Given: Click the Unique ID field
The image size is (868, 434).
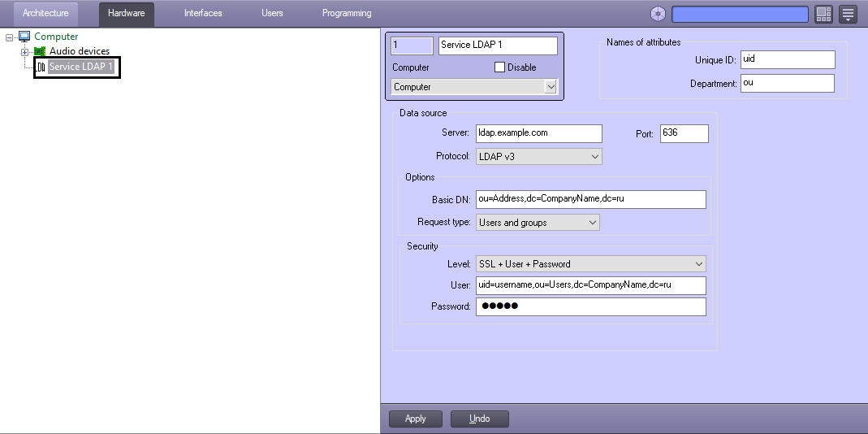Looking at the screenshot, I should [x=787, y=59].
